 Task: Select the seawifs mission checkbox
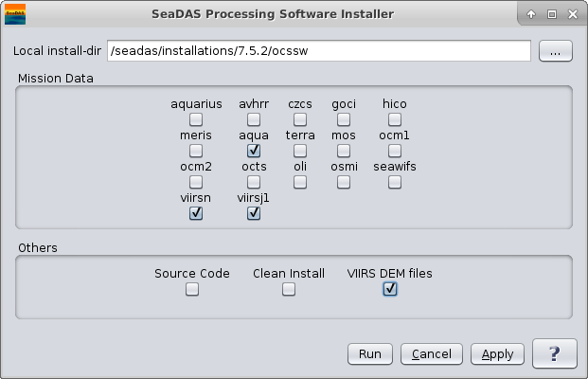pyautogui.click(x=395, y=182)
